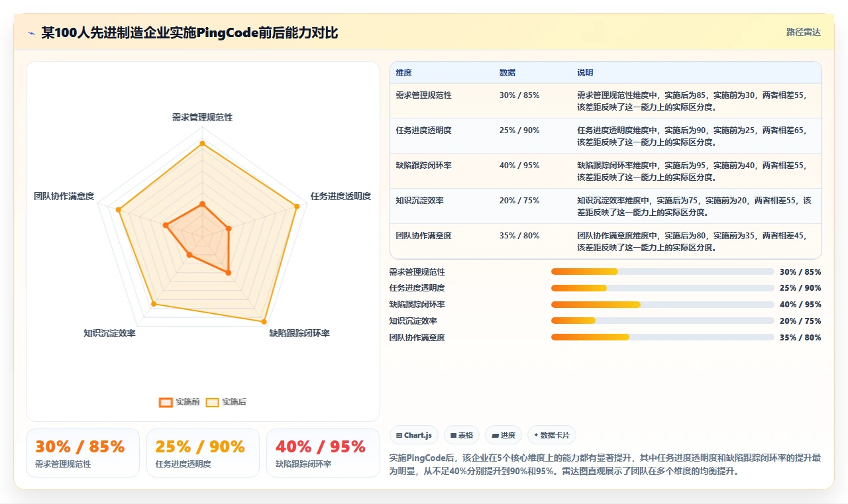Click the 任务进度透明度 radar axis label
The image size is (848, 504).
341,196
